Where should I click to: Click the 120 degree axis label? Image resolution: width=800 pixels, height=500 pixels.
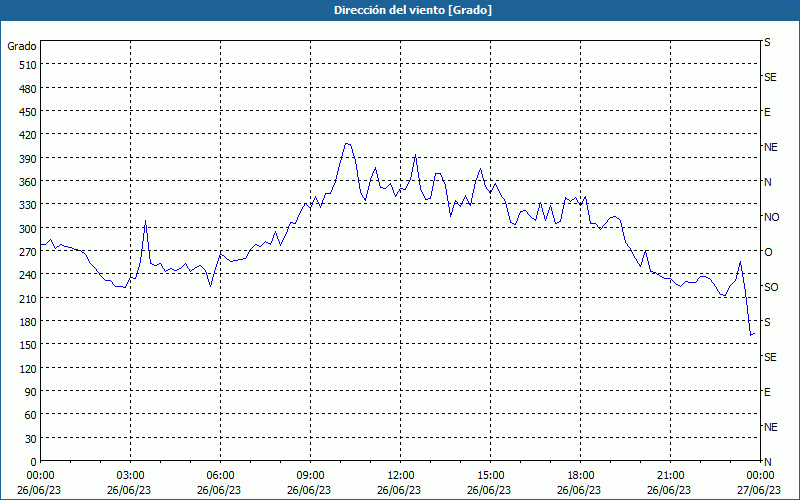click(x=29, y=369)
